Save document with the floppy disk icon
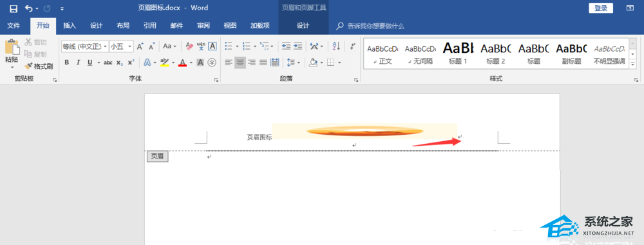The image size is (644, 245). [14, 8]
